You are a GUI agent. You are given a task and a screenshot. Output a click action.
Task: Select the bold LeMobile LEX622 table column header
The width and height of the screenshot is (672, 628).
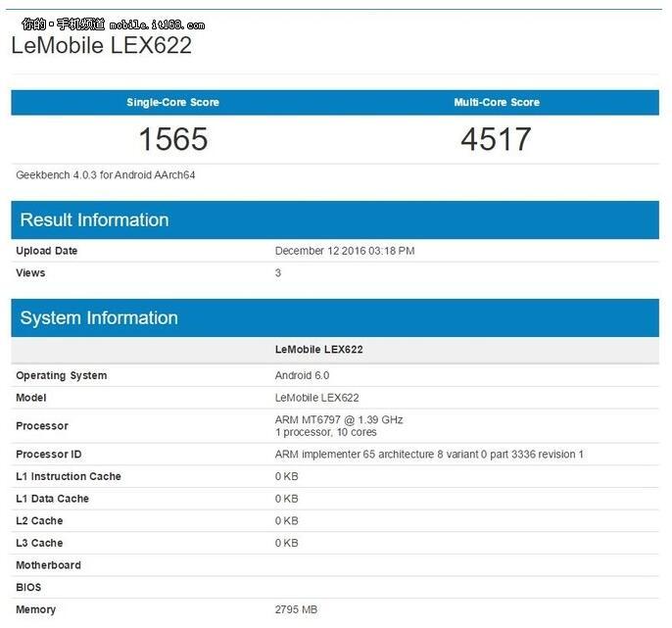(x=319, y=350)
